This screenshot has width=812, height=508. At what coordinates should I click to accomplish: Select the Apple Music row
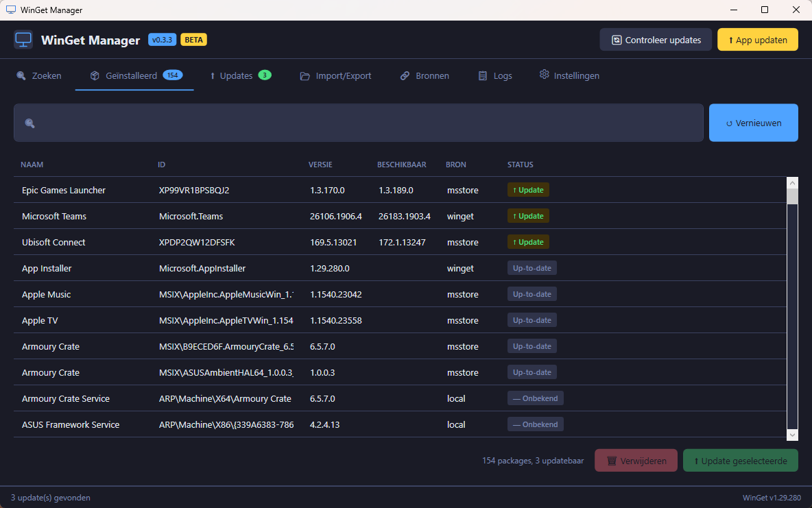[x=400, y=294]
